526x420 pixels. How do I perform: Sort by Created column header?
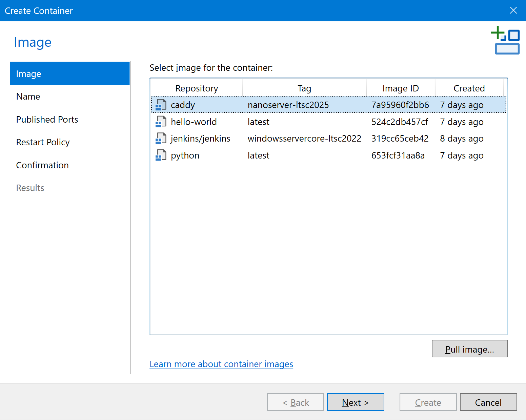coord(469,88)
